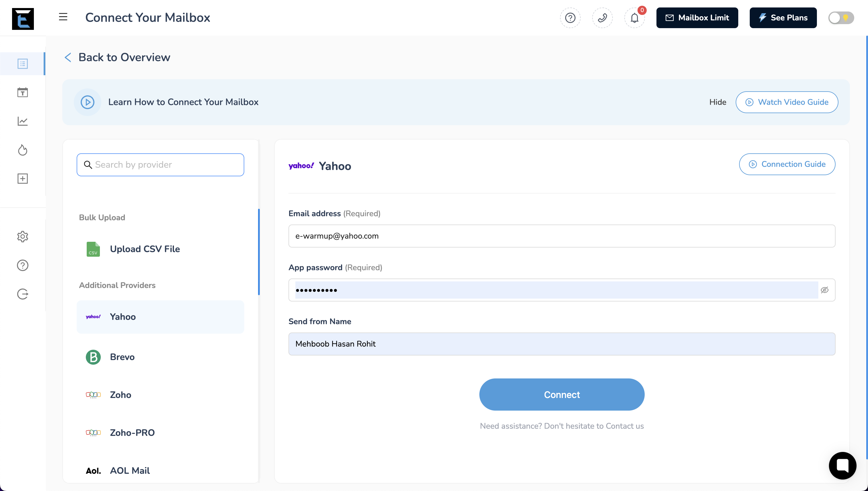Hide the Learn How to Connect banner

point(717,102)
